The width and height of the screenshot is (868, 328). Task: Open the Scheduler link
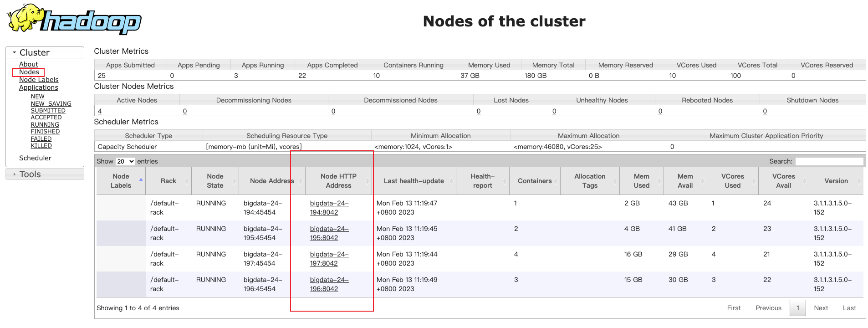(x=35, y=158)
